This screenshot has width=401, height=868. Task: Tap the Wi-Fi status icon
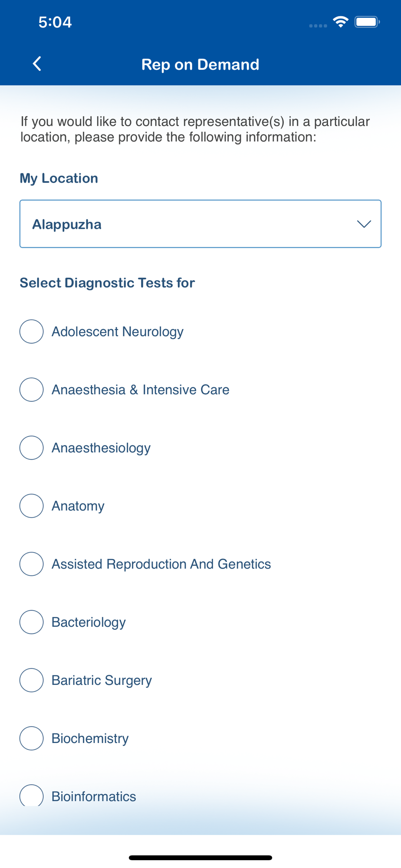(341, 22)
